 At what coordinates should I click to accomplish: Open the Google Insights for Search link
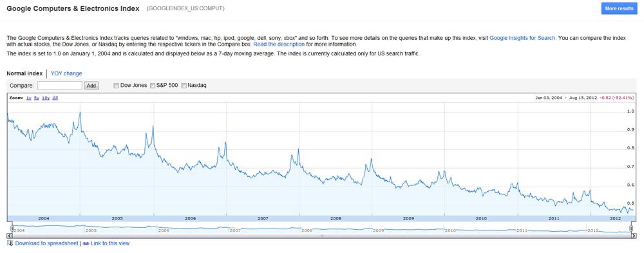click(523, 37)
